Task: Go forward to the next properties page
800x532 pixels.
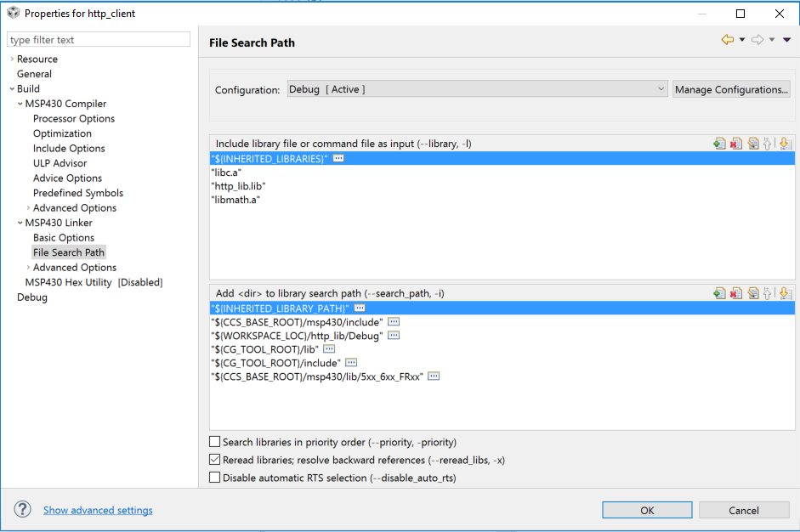Action: click(x=757, y=39)
